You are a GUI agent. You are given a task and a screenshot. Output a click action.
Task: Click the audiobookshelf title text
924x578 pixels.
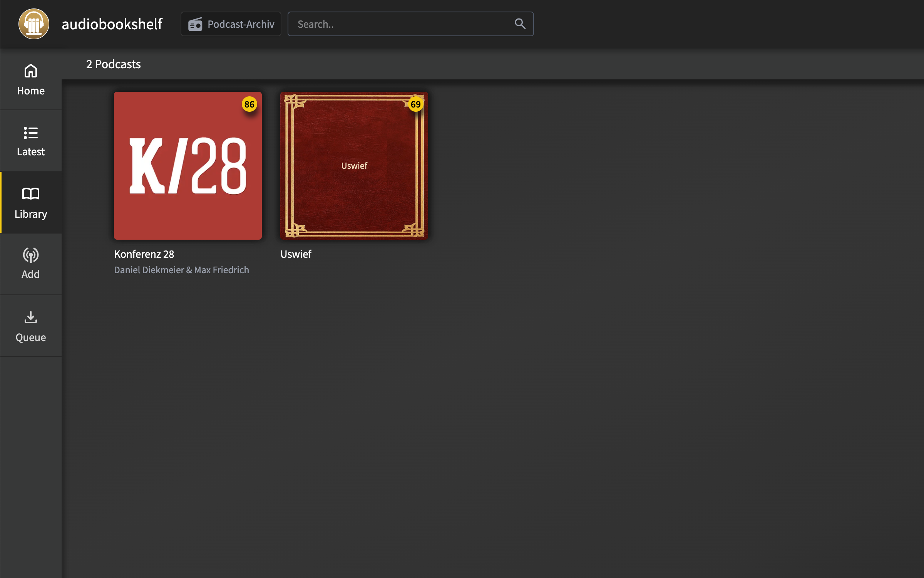click(112, 24)
